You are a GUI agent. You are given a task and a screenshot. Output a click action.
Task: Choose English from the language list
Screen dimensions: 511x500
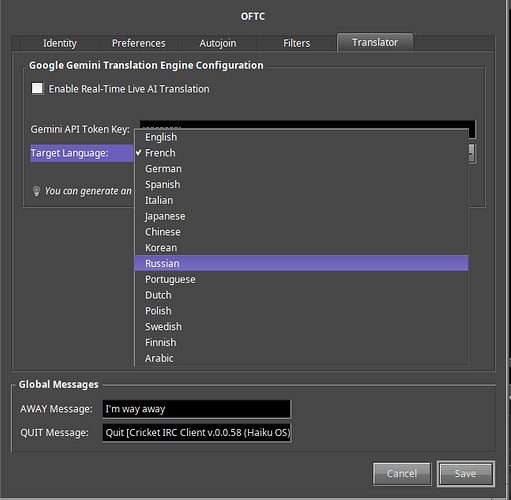[x=301, y=137]
